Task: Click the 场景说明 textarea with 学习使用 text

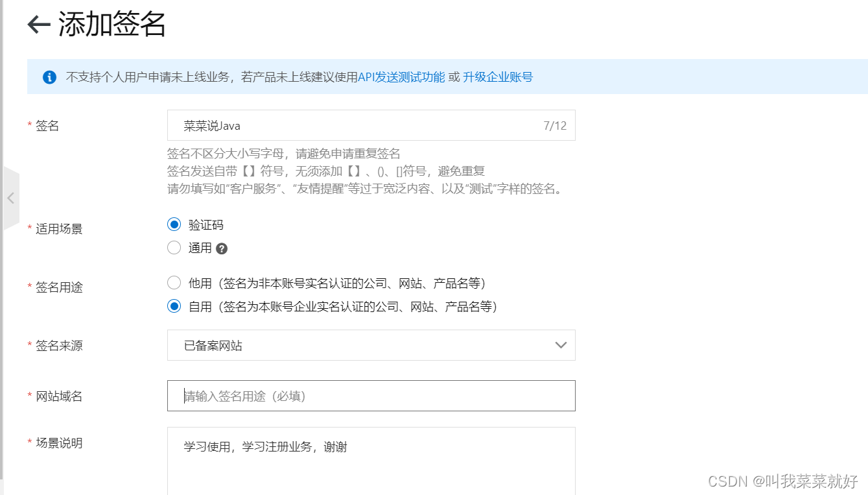Action: click(x=371, y=461)
